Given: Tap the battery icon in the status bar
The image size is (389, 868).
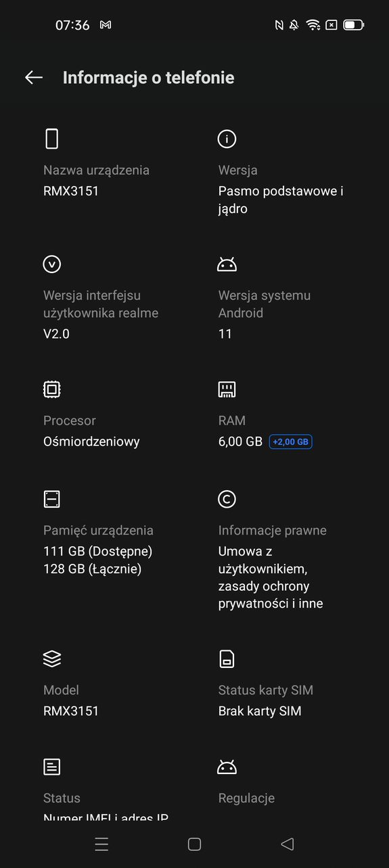Looking at the screenshot, I should pos(353,25).
